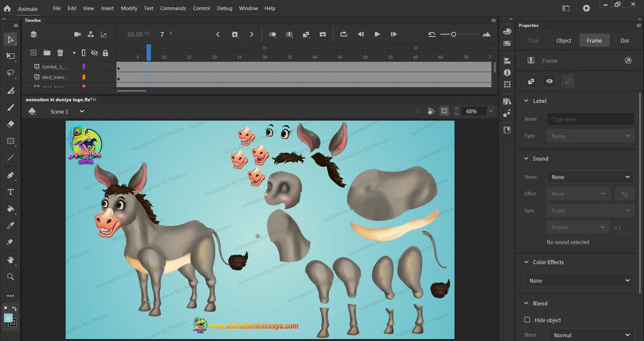This screenshot has width=644, height=341.
Task: Collapse the Label section
Action: pos(526,101)
